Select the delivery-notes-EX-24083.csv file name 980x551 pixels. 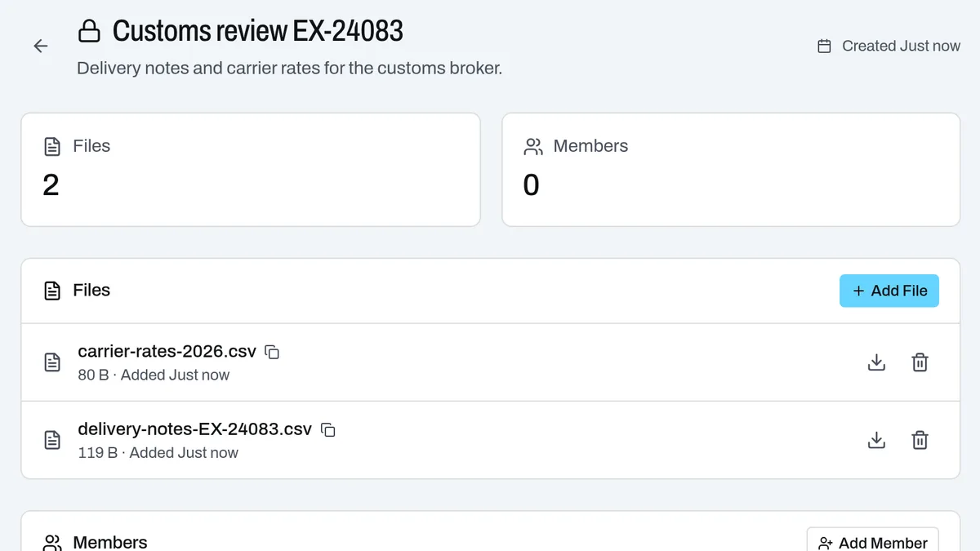tap(195, 429)
